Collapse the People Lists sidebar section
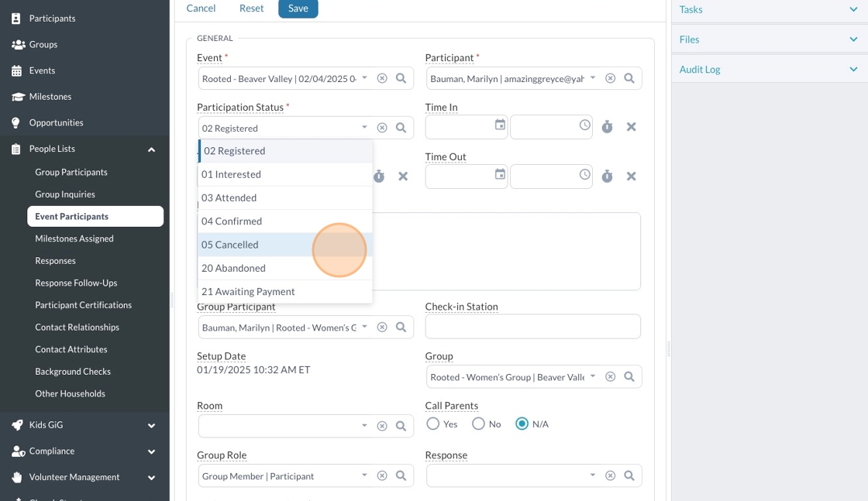Image resolution: width=868 pixels, height=501 pixels. coord(152,149)
